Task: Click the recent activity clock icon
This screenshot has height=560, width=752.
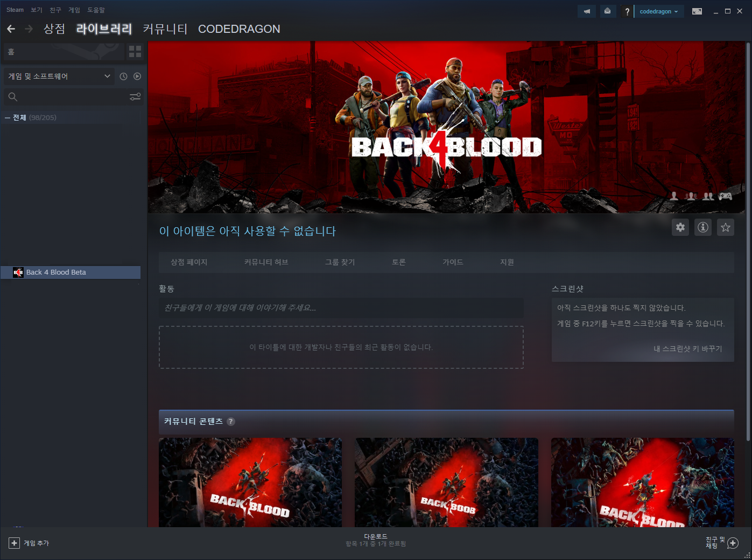Action: [123, 76]
